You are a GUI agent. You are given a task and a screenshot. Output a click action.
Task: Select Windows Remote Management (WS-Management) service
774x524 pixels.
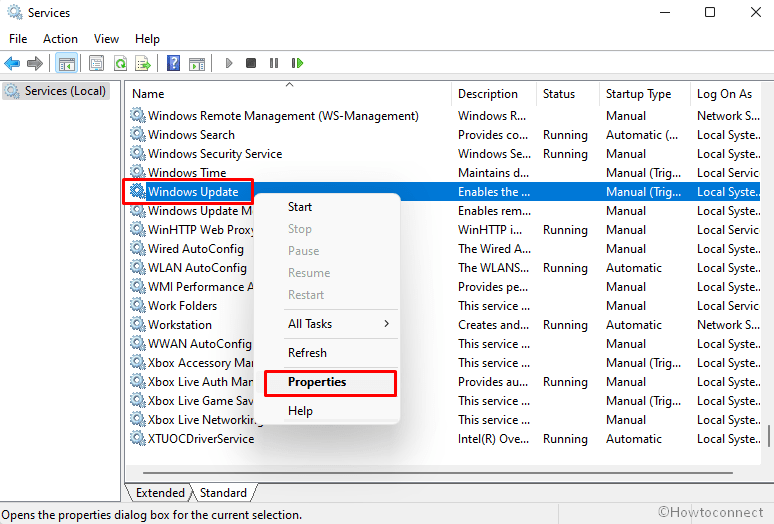point(283,115)
